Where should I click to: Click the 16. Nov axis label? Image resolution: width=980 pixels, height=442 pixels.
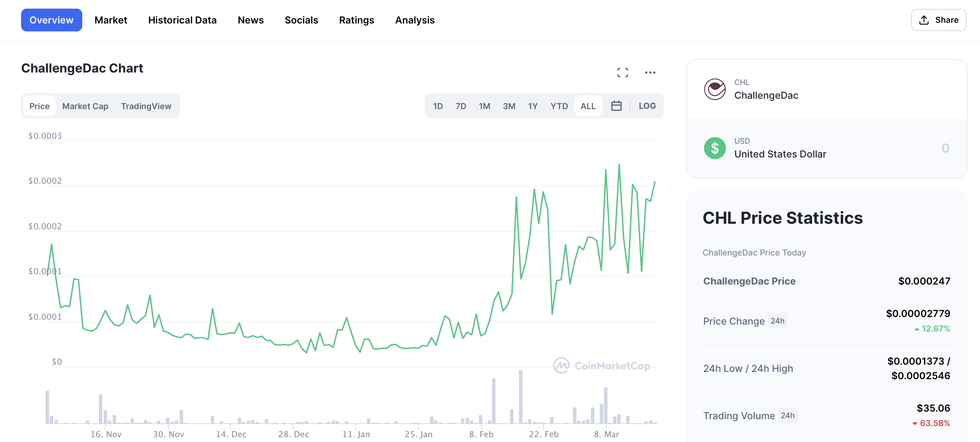(106, 434)
